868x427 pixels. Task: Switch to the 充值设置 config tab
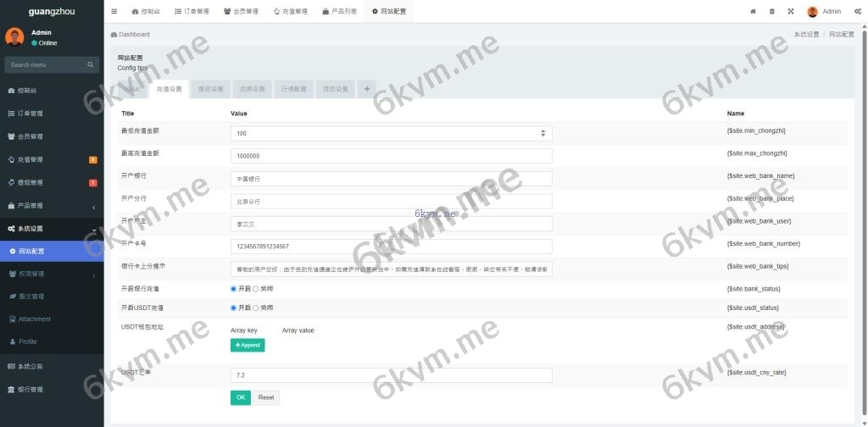[169, 89]
